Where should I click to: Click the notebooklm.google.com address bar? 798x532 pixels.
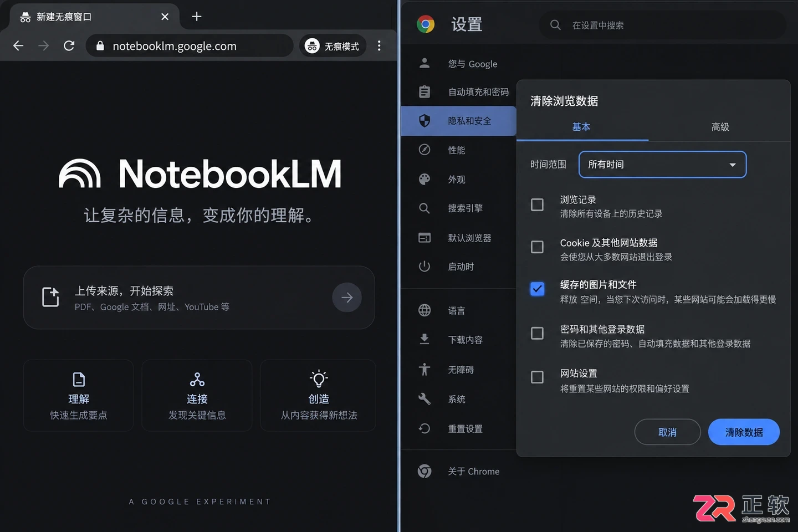(x=190, y=46)
